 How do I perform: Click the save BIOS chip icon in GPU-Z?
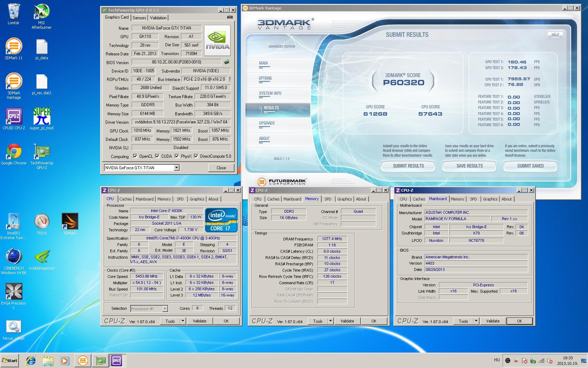point(227,62)
